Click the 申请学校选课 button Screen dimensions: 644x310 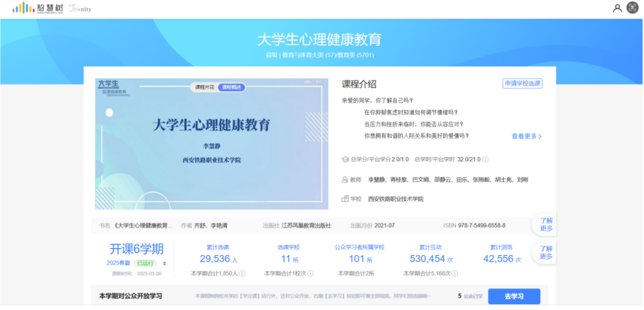click(x=522, y=84)
